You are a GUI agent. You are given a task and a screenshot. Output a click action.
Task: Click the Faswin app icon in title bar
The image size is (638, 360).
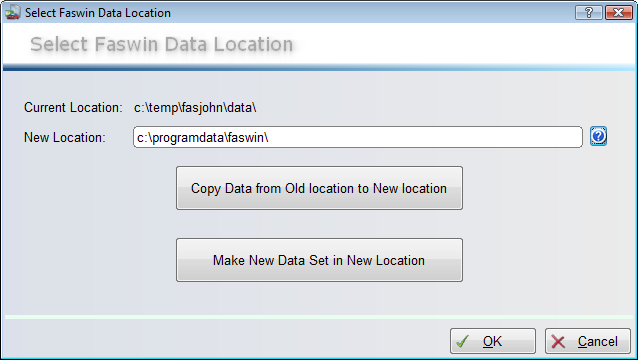[12, 12]
